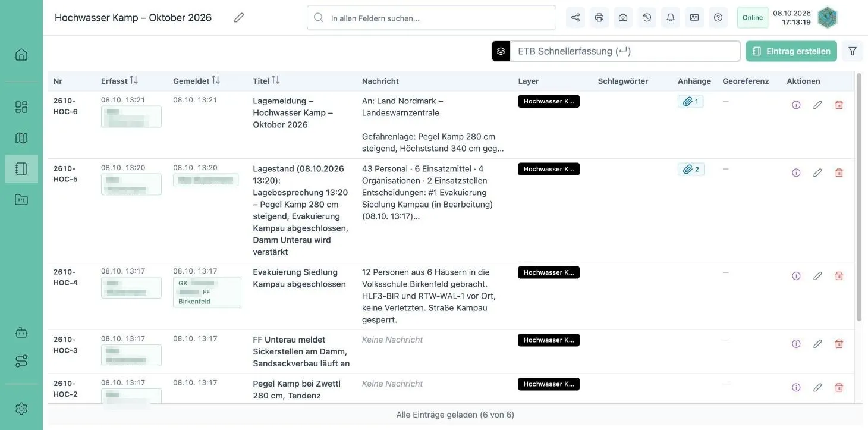Open attachments badge of entry 2610-HOC-6
868x430 pixels.
tap(690, 102)
